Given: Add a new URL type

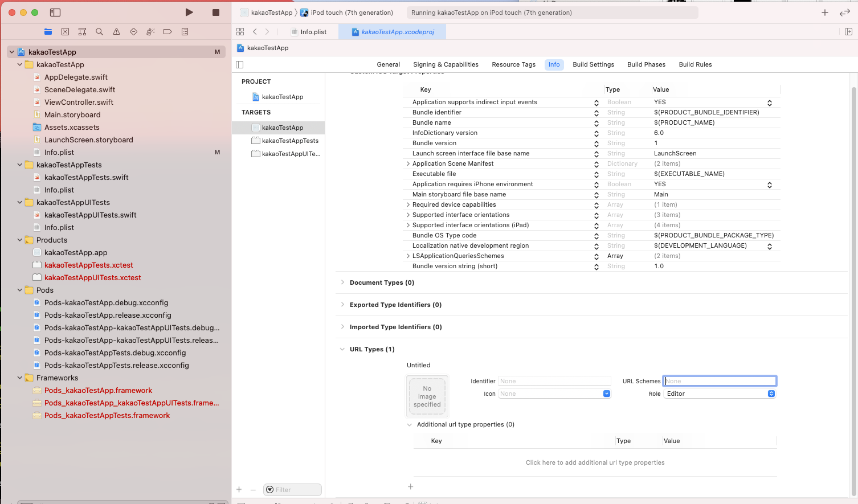Looking at the screenshot, I should [x=410, y=486].
